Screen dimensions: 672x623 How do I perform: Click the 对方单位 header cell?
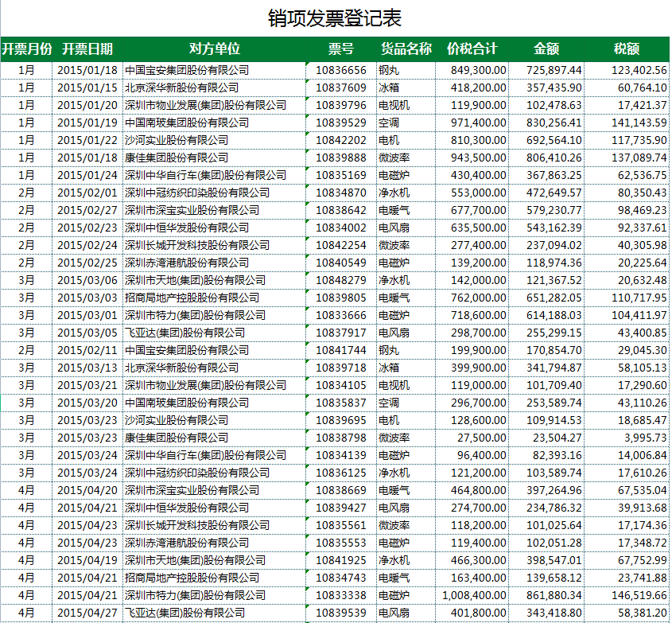[214, 49]
